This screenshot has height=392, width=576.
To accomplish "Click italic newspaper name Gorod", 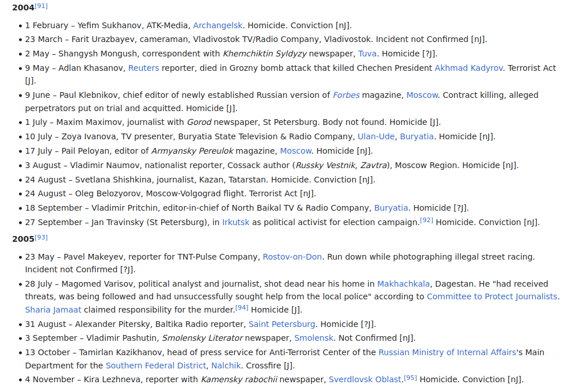I will click(x=199, y=123).
